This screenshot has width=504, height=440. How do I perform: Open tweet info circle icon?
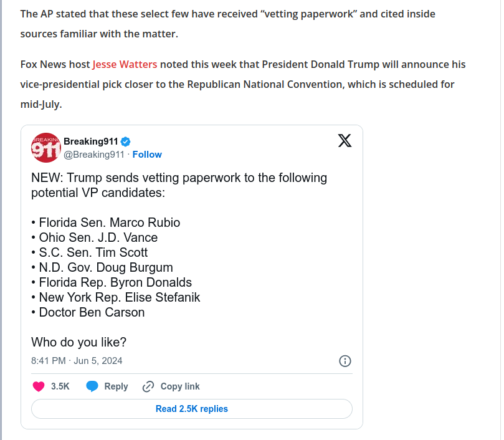point(345,361)
